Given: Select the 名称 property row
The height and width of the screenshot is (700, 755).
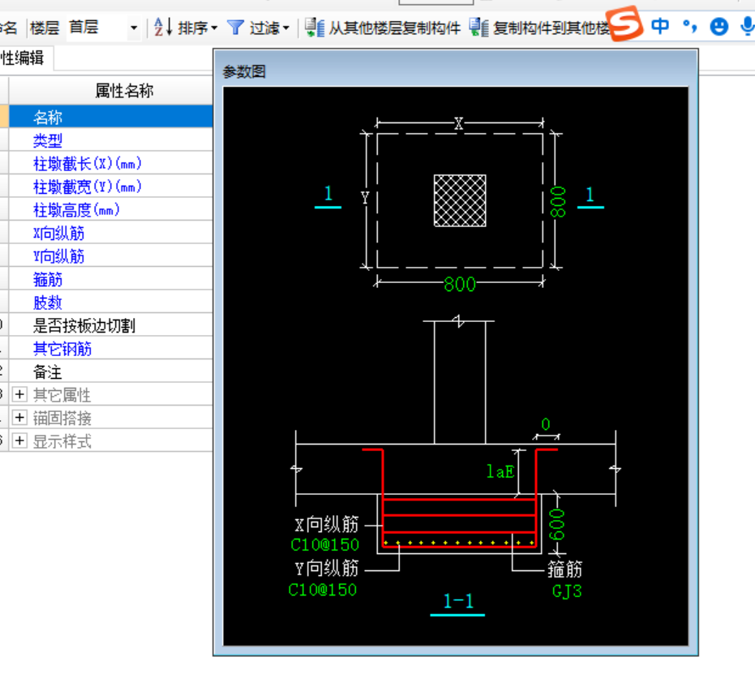Looking at the screenshot, I should (x=111, y=117).
